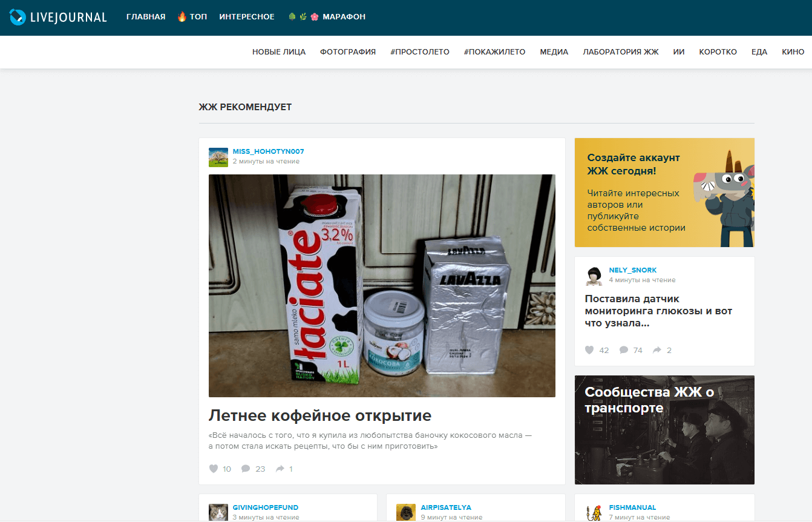Open the ГЛАВНАЯ menu item
This screenshot has width=812, height=522.
pos(146,17)
